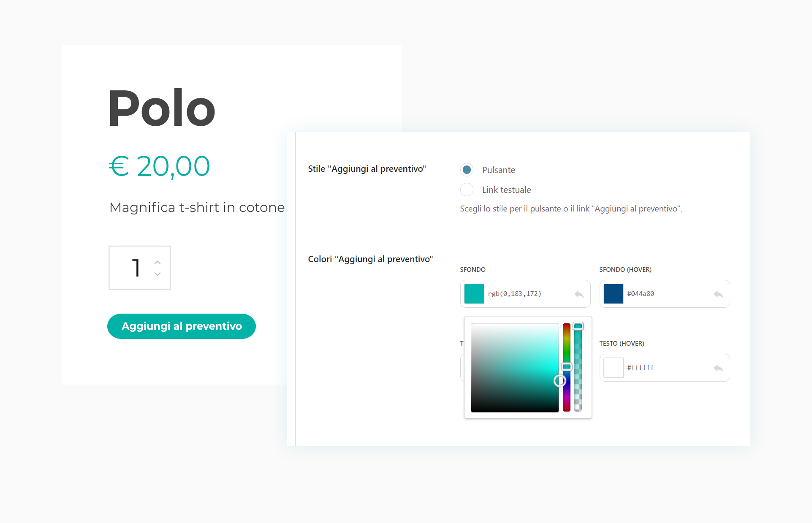The height and width of the screenshot is (523, 812).
Task: Click the teal SFONDO color swatch
Action: click(x=474, y=294)
